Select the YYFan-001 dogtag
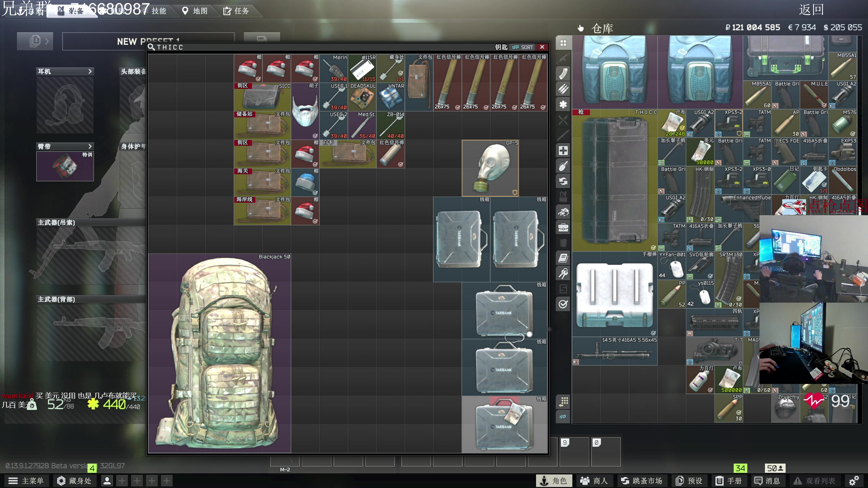The image size is (868, 488). [672, 266]
